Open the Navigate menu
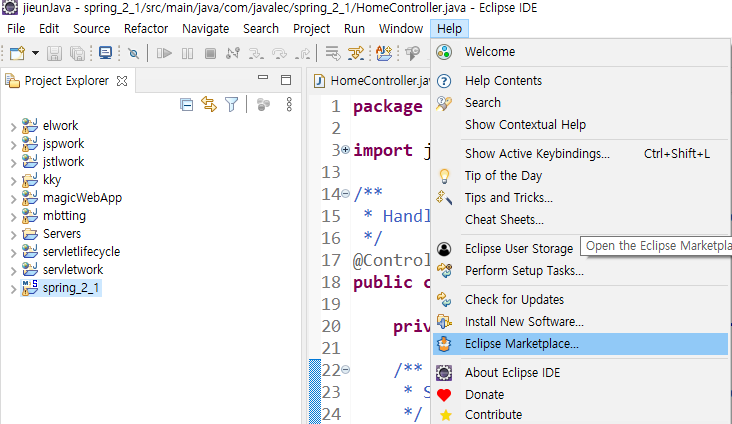 tap(205, 28)
